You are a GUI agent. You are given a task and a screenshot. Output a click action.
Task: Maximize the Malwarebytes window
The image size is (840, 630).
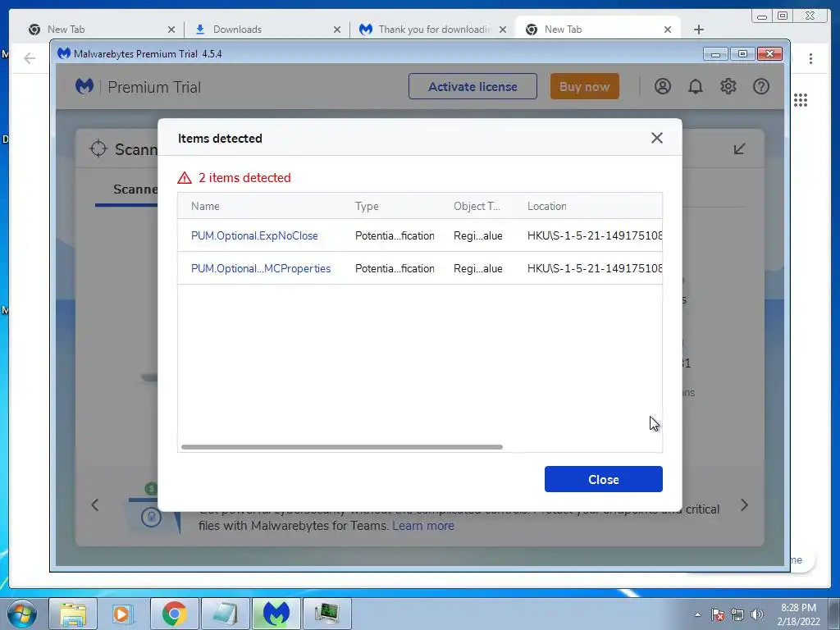click(742, 53)
